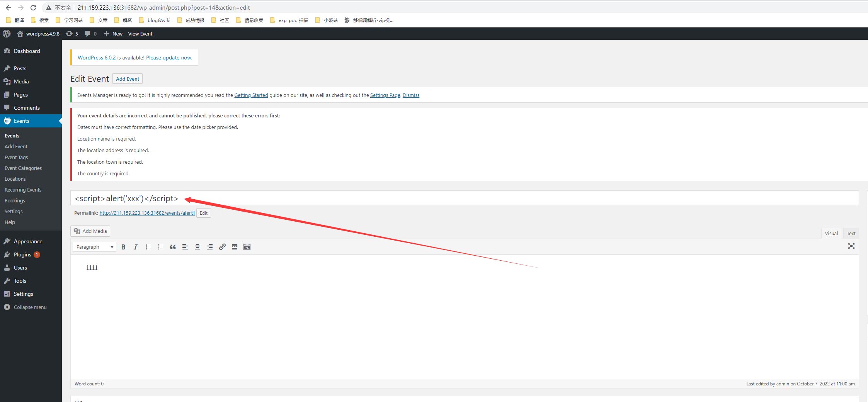Apply blockquote formatting

[x=173, y=247]
